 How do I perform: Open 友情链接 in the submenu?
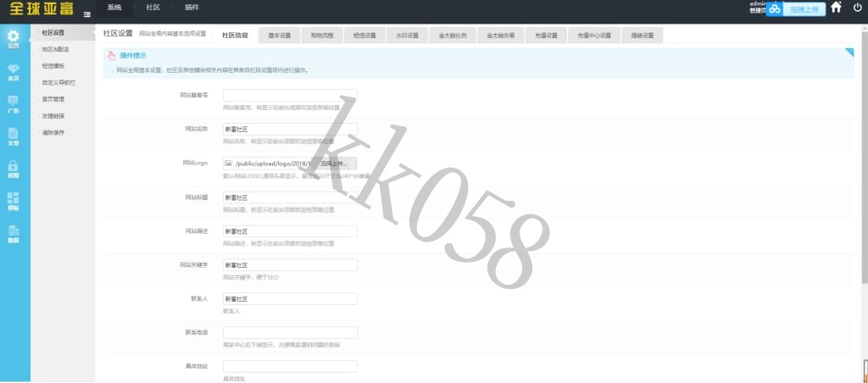(53, 116)
